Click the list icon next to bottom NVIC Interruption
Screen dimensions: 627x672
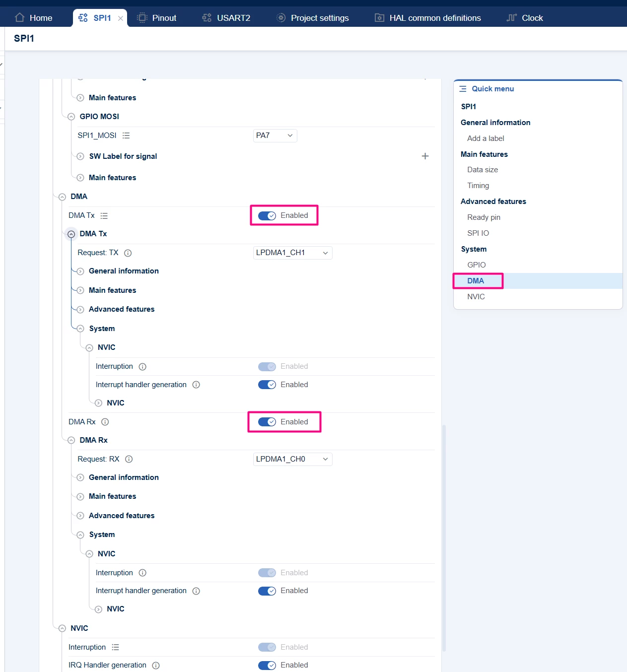[115, 647]
